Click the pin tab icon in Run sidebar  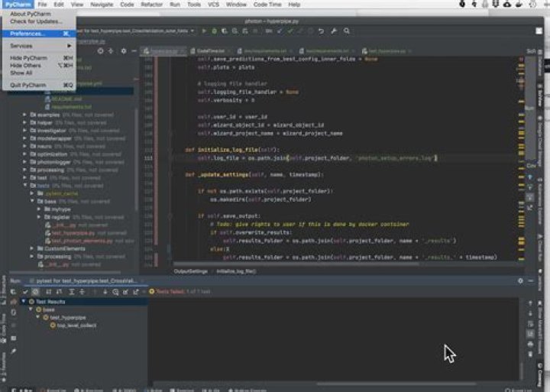pyautogui.click(x=13, y=351)
